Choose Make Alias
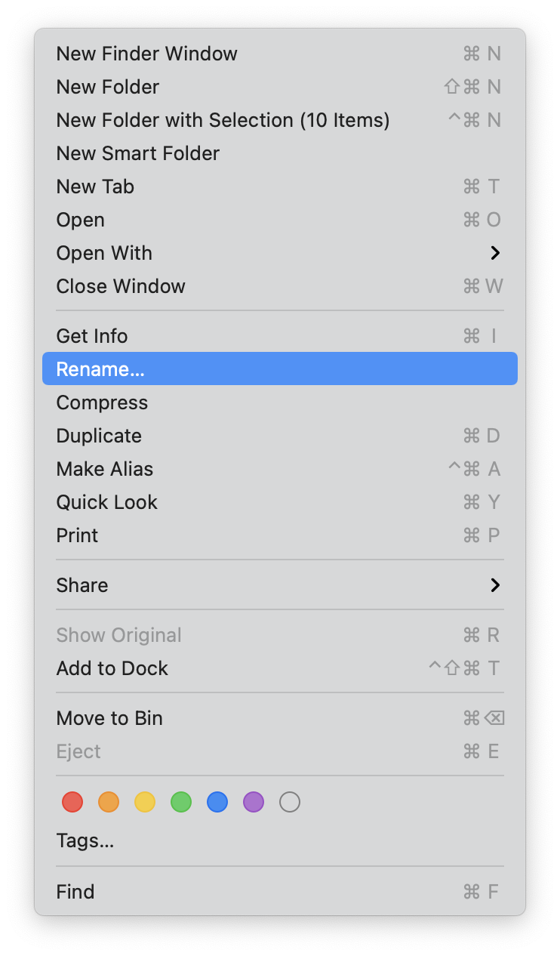 (105, 469)
